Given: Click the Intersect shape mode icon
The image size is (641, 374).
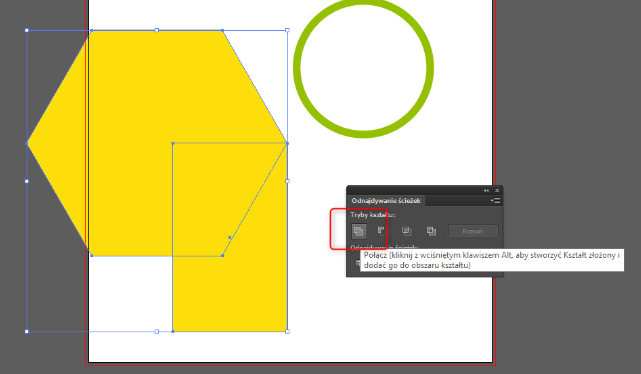Looking at the screenshot, I should point(406,231).
